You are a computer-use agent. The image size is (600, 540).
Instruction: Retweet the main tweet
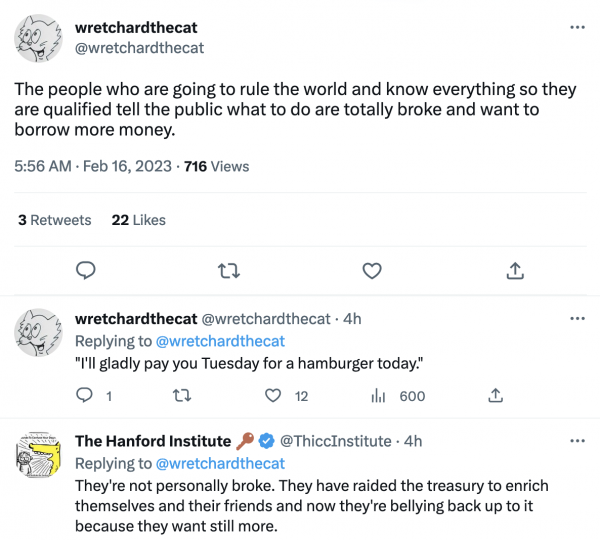tap(229, 270)
